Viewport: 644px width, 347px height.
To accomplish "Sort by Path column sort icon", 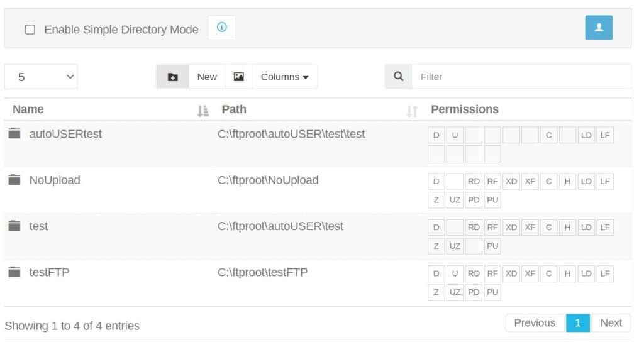I will click(x=412, y=111).
